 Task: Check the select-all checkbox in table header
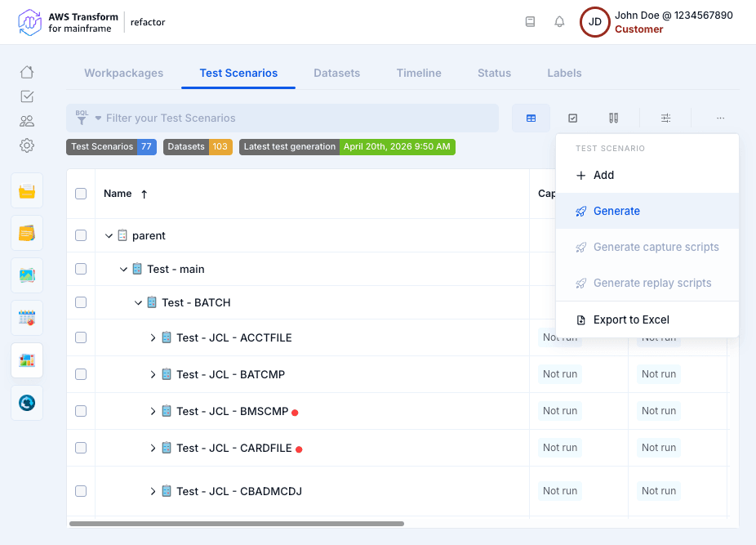[x=81, y=194]
